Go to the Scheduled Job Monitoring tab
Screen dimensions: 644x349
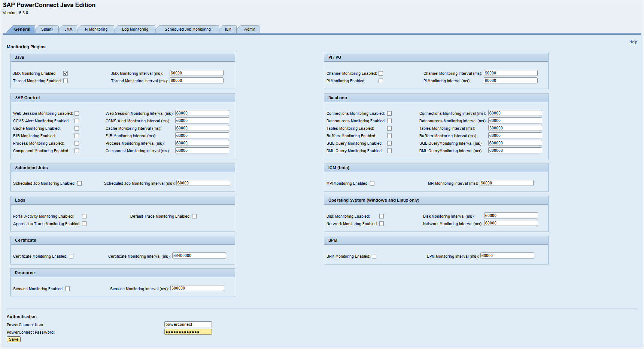pos(188,29)
